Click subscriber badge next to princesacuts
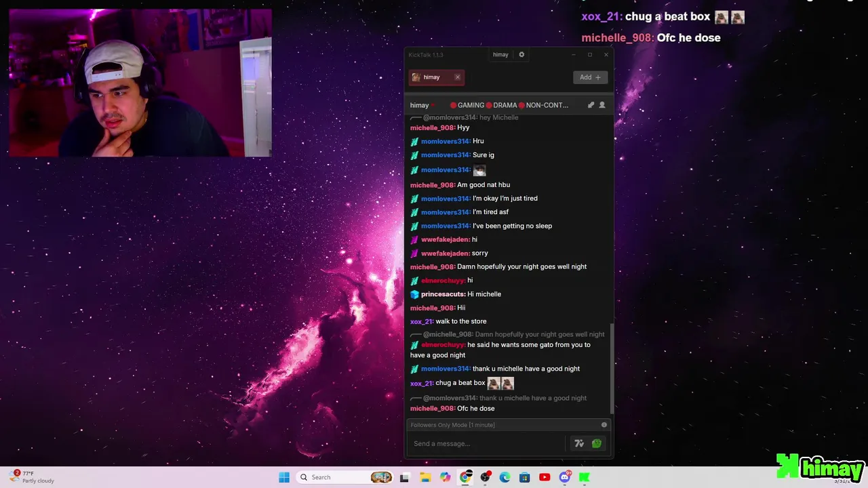 [x=414, y=294]
